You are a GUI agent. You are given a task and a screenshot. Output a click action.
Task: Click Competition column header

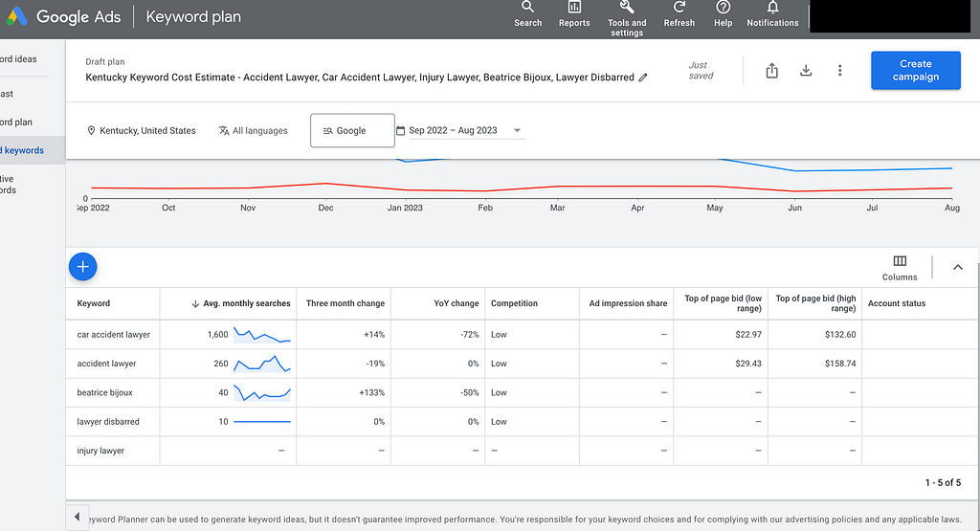click(514, 303)
